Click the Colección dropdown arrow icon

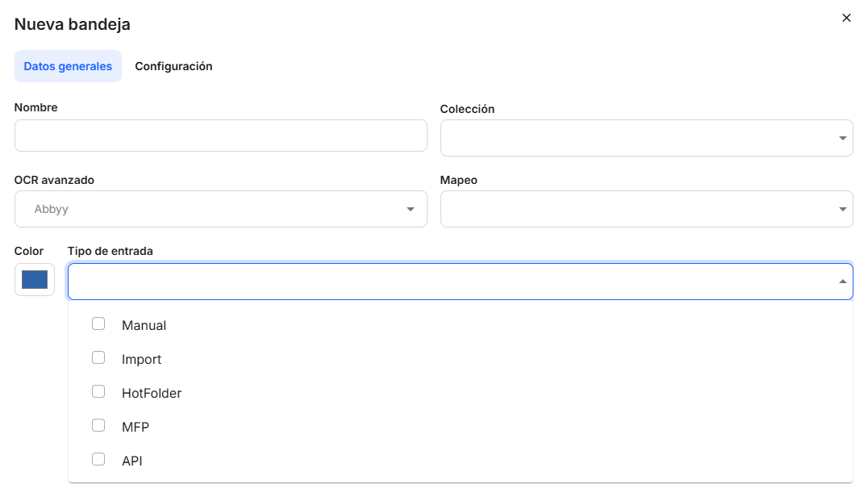(843, 138)
